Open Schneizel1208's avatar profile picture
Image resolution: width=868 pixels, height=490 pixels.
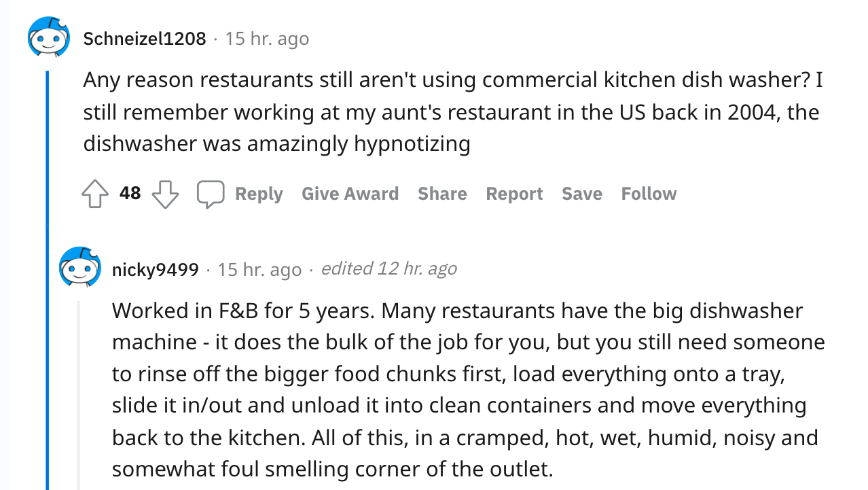tap(48, 38)
